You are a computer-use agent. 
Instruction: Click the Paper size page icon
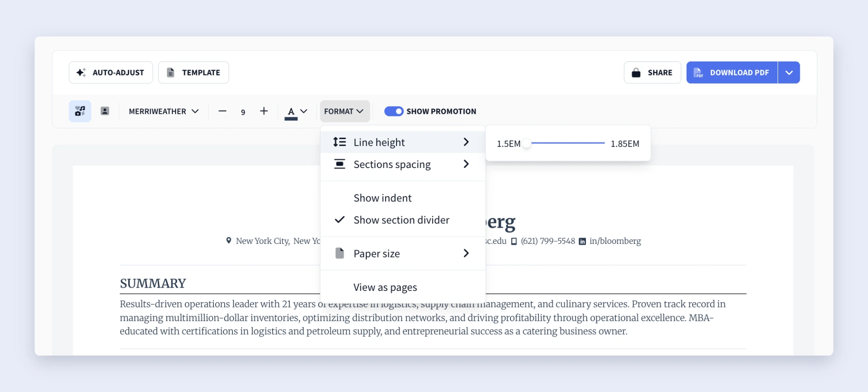coord(340,253)
